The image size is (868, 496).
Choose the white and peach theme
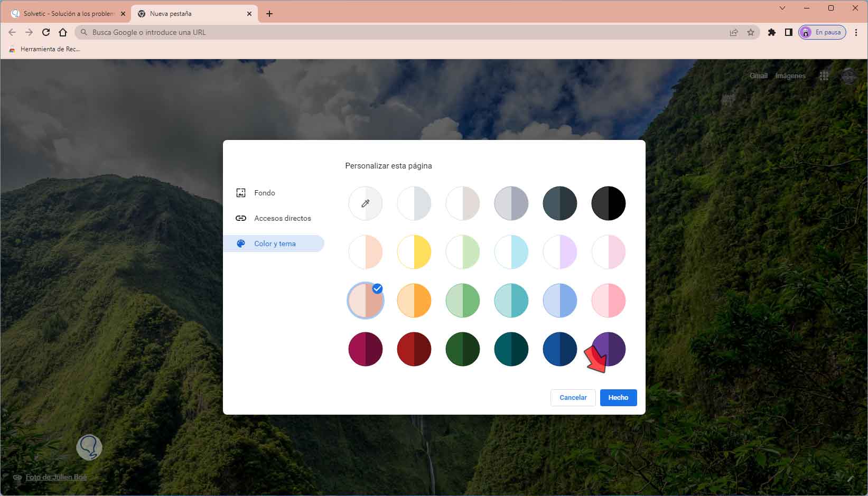(x=366, y=252)
